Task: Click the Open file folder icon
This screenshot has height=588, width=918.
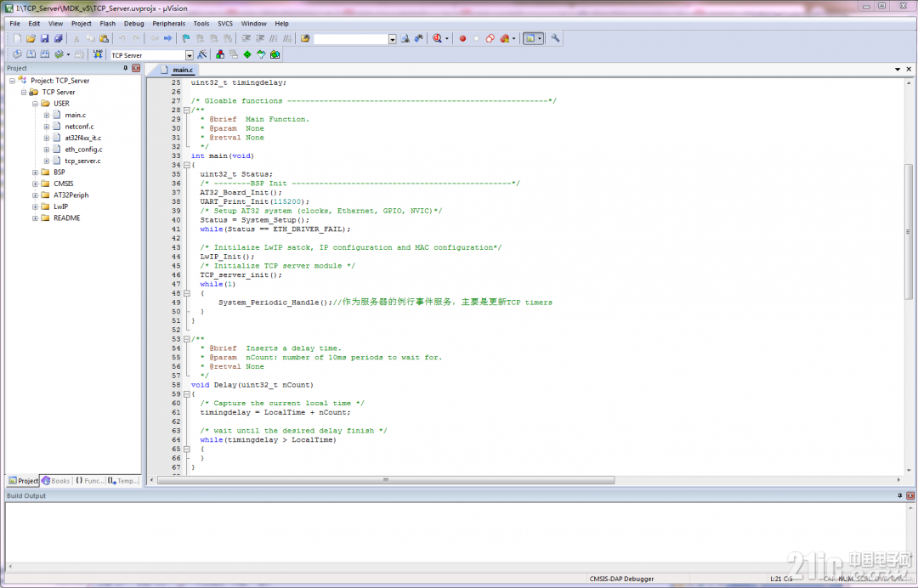Action: click(x=31, y=38)
